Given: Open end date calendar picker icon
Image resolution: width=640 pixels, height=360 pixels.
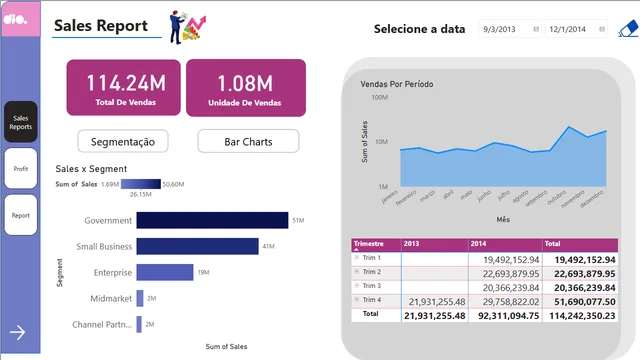Looking at the screenshot, I should pyautogui.click(x=602, y=29).
